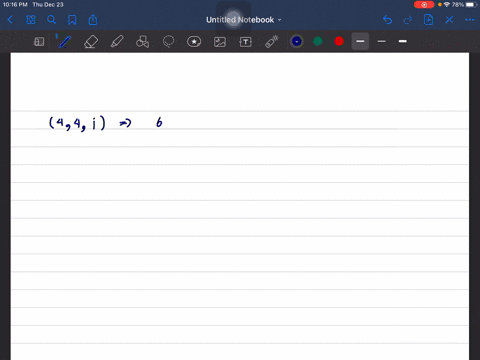Choose the red pen color
Screen dimensions: 480x360
click(339, 41)
